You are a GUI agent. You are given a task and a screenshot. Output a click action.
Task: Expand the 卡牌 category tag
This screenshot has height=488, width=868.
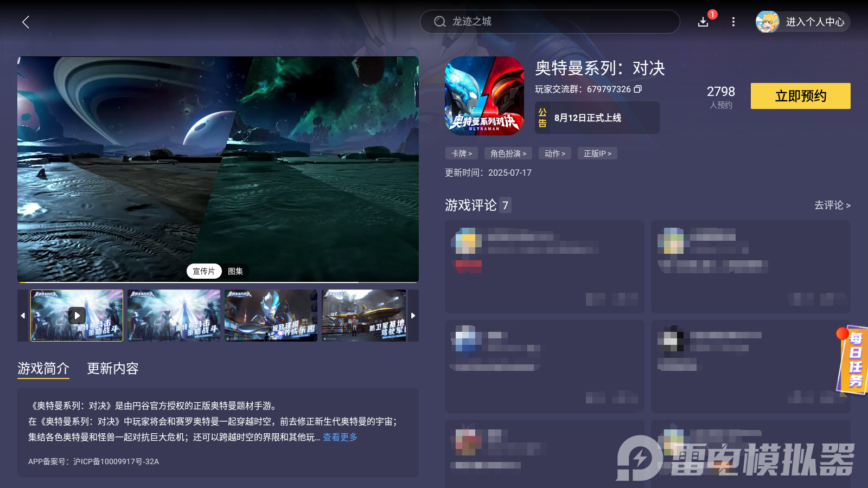pos(462,153)
